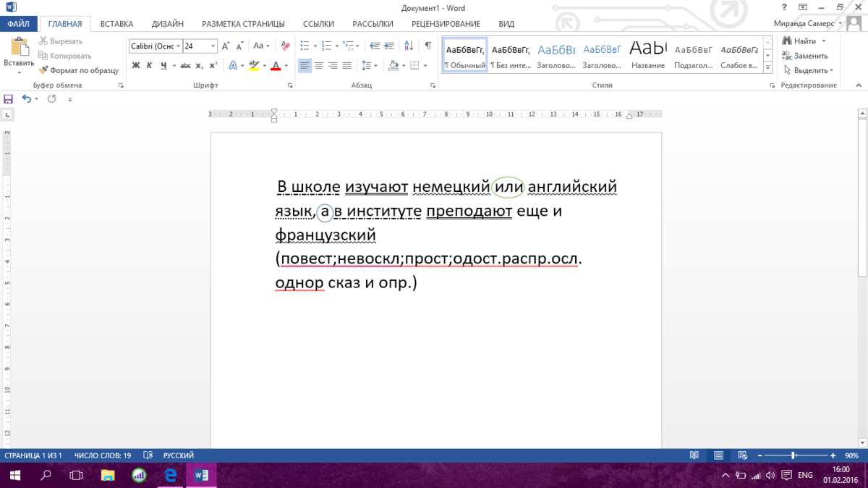The height and width of the screenshot is (488, 868).
Task: Apply the Название style
Action: 647,56
